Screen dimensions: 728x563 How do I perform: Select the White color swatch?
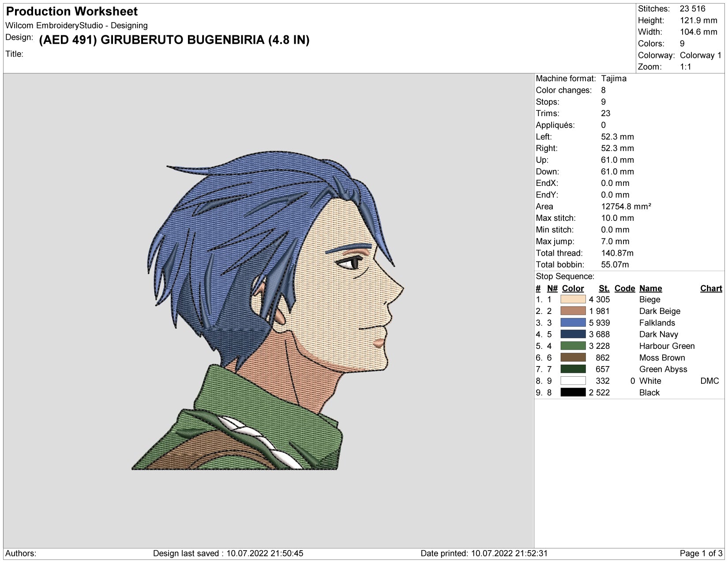coord(573,381)
